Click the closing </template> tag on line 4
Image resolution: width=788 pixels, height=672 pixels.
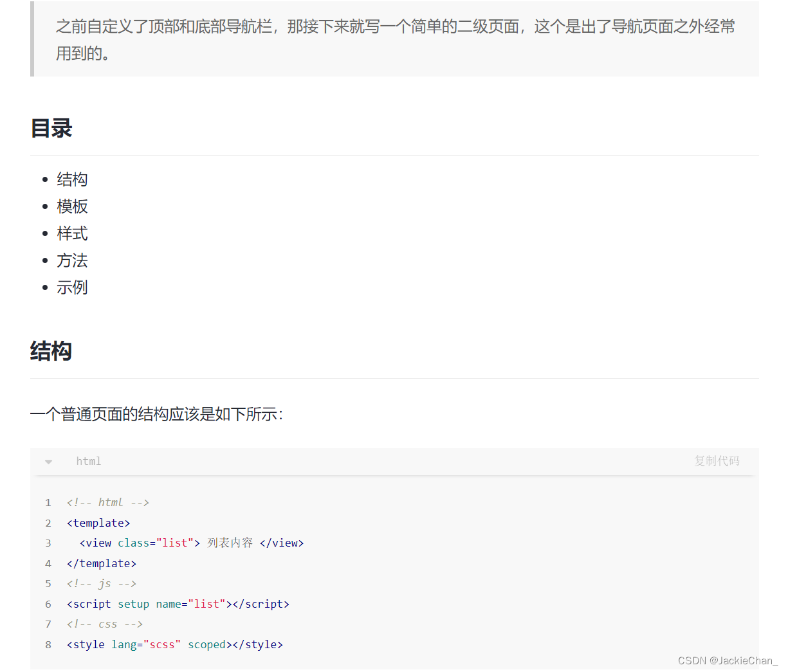[x=102, y=563]
